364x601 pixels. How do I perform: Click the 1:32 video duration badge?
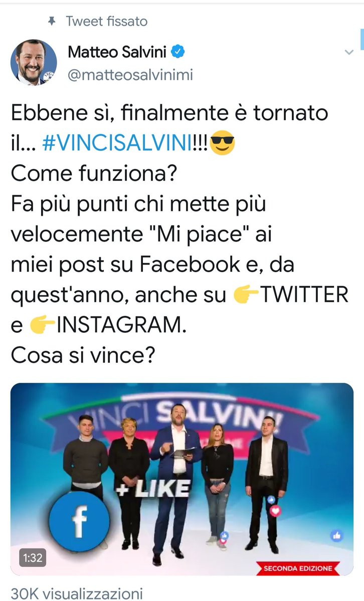click(x=33, y=557)
